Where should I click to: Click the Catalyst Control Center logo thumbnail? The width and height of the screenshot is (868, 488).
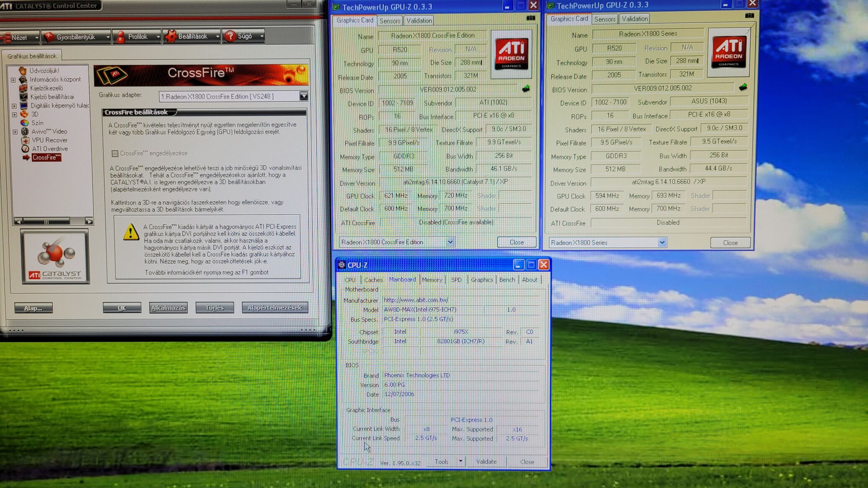[56, 257]
